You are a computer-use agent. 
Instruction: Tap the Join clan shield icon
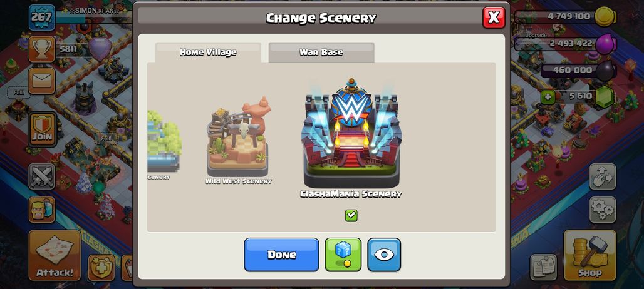point(43,129)
